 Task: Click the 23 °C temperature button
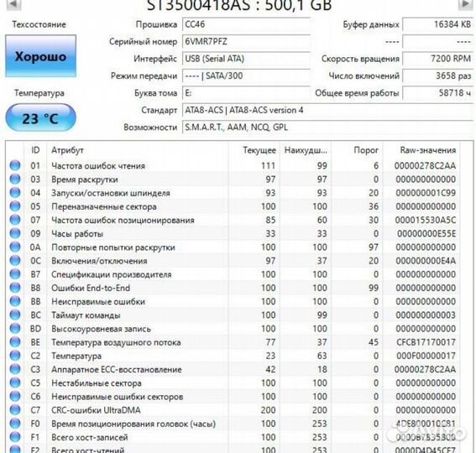[x=40, y=117]
